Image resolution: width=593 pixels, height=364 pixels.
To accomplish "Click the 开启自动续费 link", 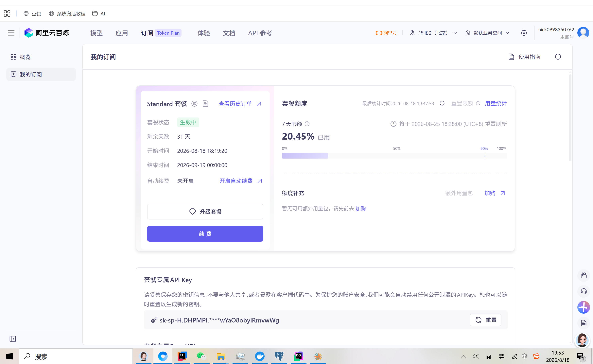I will coord(241,181).
